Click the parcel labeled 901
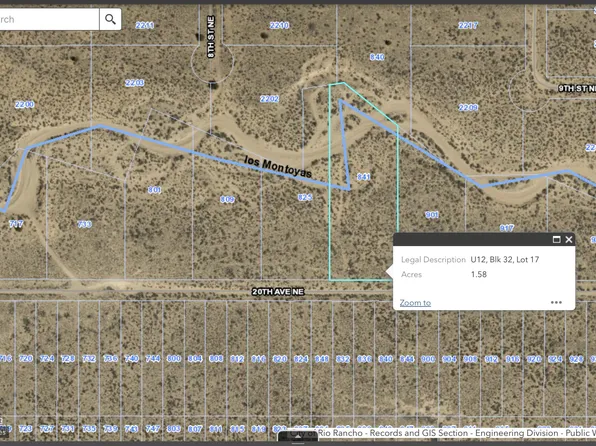The image size is (596, 446). click(x=432, y=215)
